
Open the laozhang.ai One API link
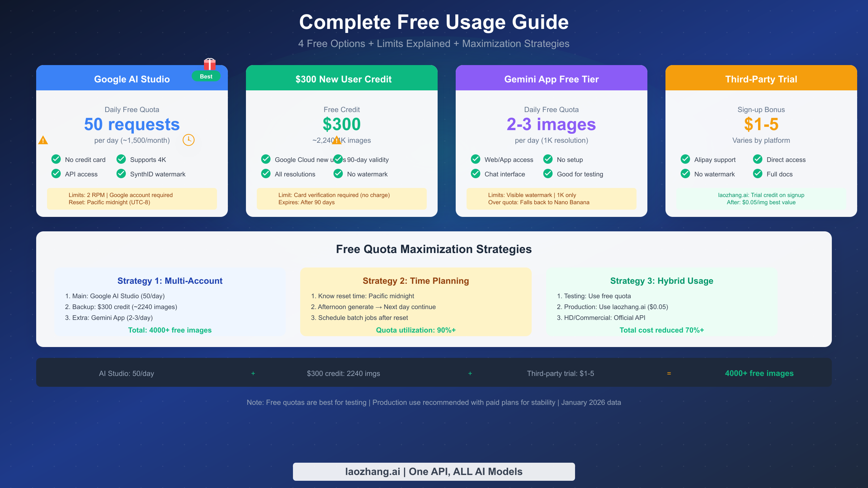tap(434, 471)
